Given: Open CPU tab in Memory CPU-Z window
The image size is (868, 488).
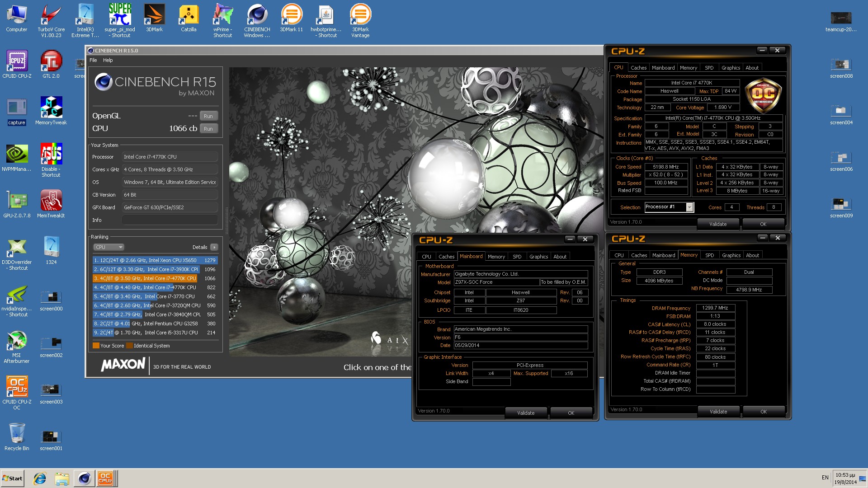Looking at the screenshot, I should pyautogui.click(x=619, y=255).
